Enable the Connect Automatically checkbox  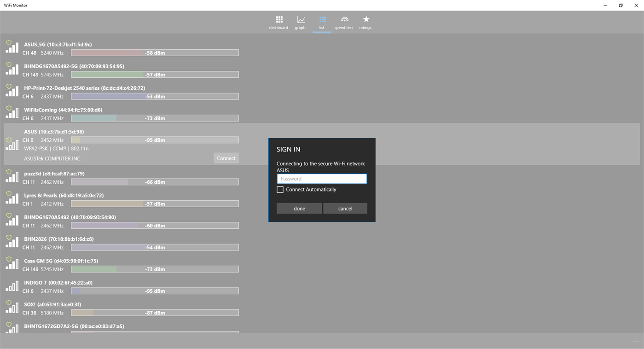tap(280, 189)
